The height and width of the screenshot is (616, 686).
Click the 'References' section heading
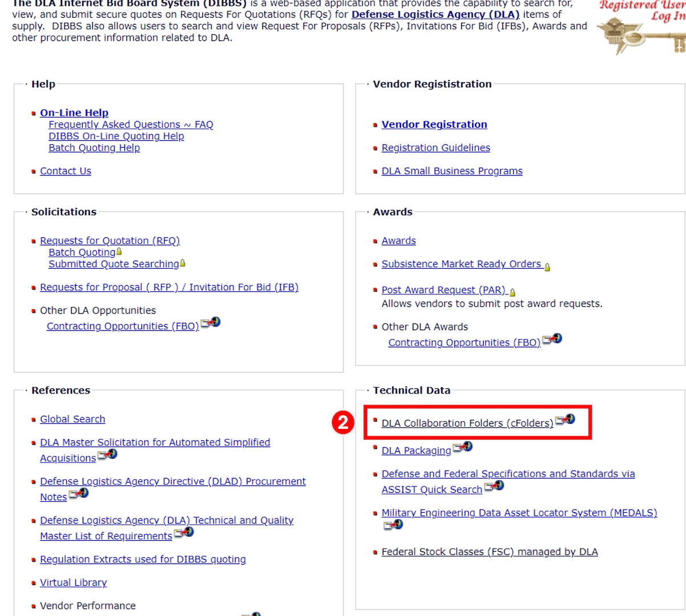[60, 391]
